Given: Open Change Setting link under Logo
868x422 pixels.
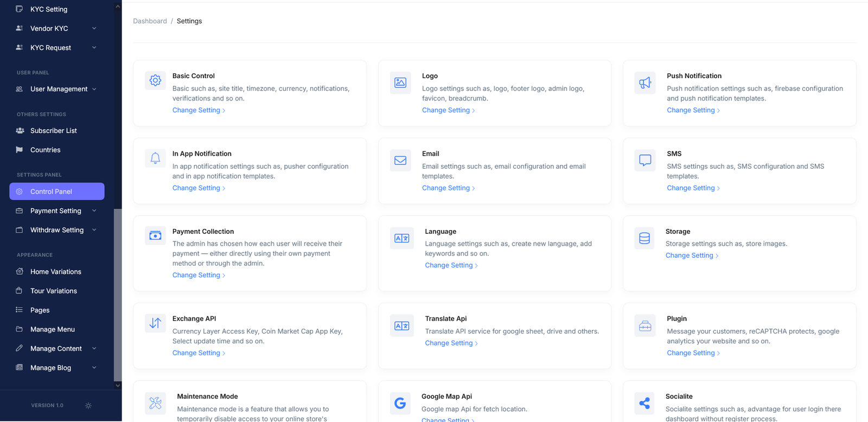Looking at the screenshot, I should coord(446,110).
